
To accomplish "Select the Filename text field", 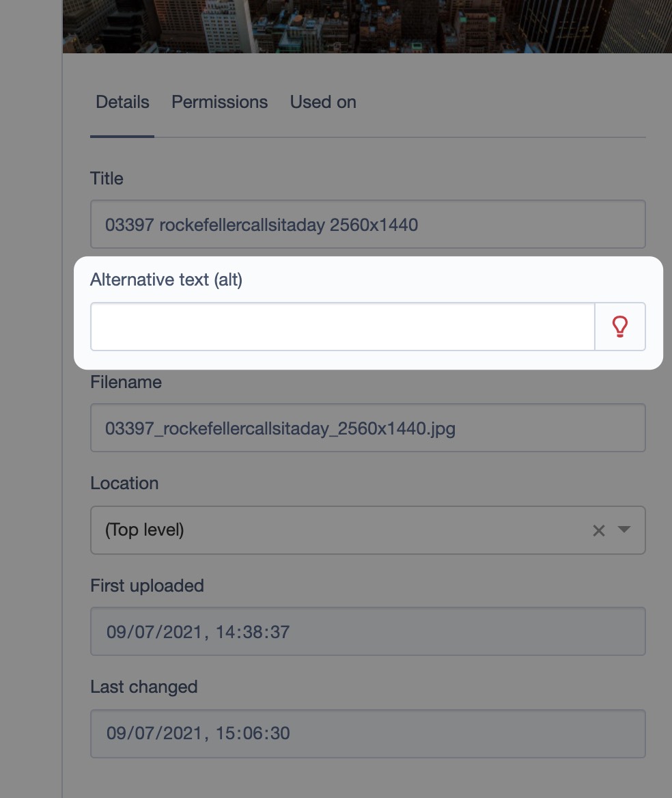I will pyautogui.click(x=367, y=428).
